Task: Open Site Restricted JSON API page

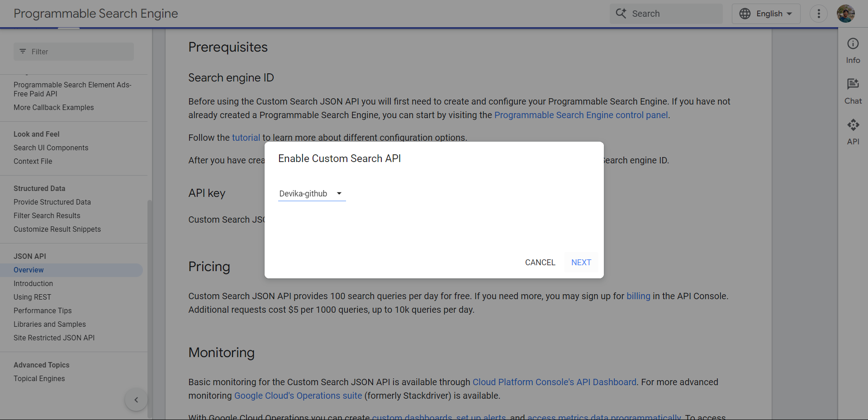Action: tap(54, 338)
